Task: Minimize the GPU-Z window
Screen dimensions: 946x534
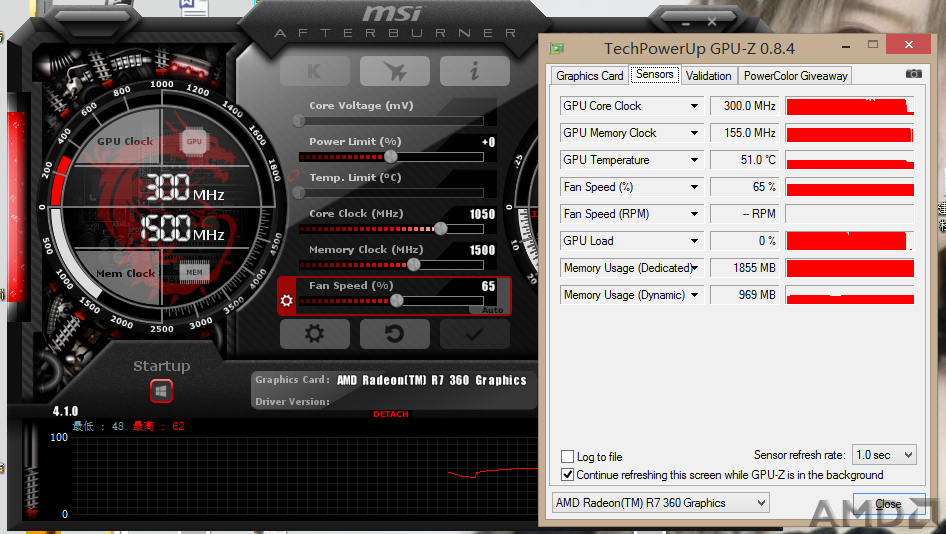Action: [x=846, y=46]
